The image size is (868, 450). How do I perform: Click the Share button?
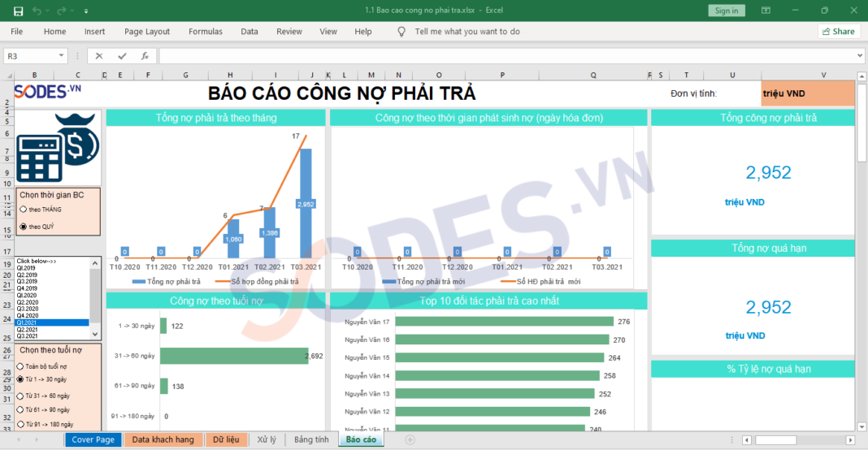click(838, 32)
